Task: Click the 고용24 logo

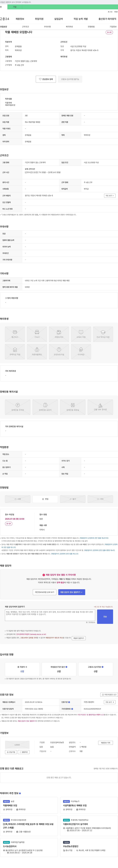Action: 5,19
